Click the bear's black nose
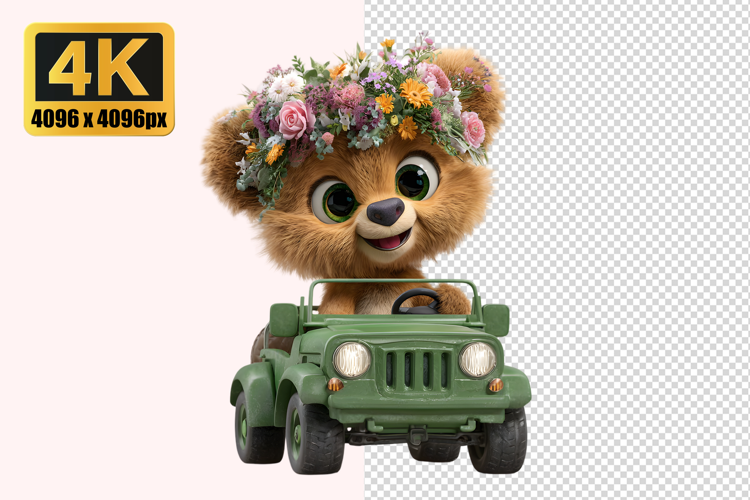750x500 pixels. click(385, 211)
